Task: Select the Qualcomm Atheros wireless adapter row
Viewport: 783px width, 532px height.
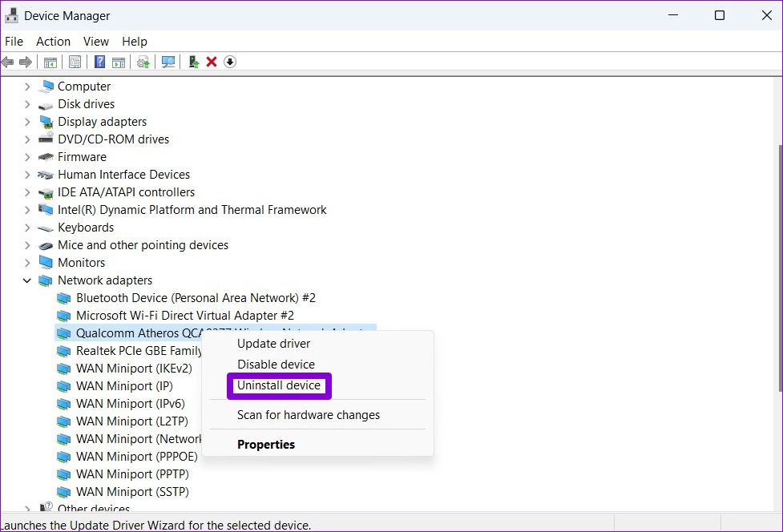Action: [x=216, y=332]
